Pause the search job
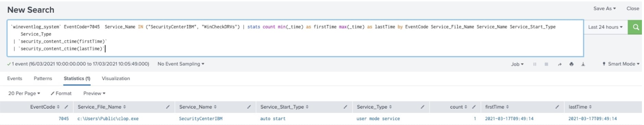This screenshot has width=644, height=125. point(535,64)
